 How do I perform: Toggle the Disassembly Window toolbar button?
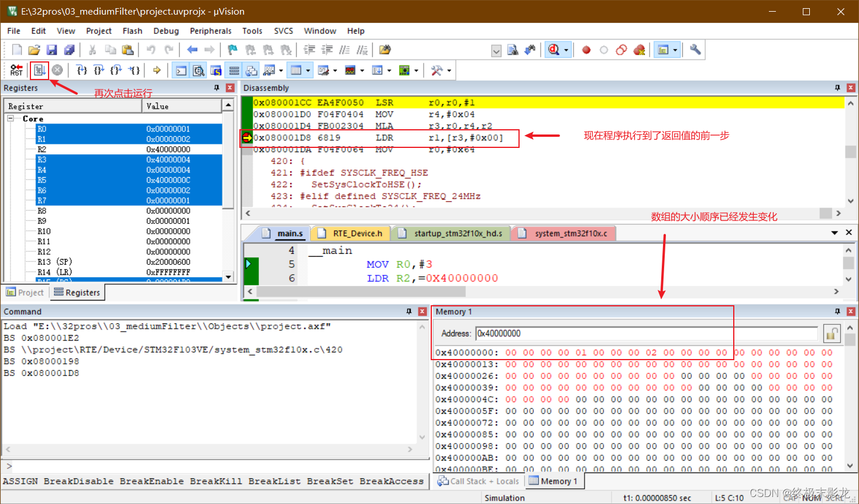click(199, 71)
